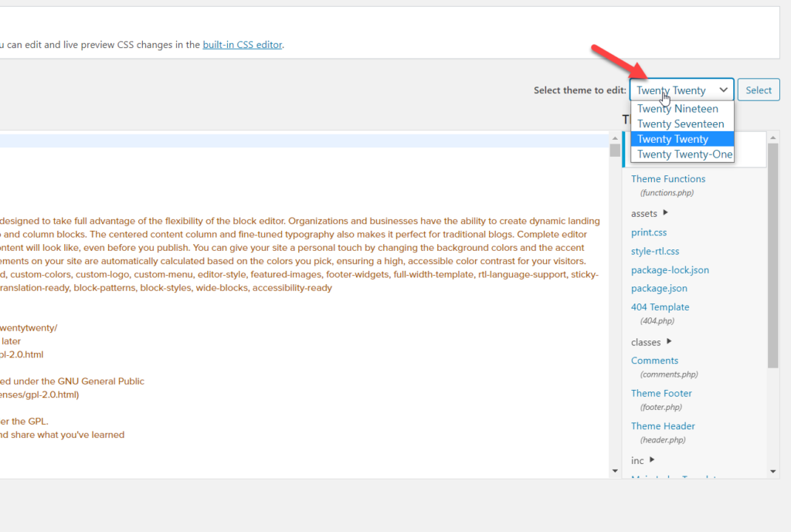Expand the classes folder
Image resolution: width=791 pixels, height=532 pixels.
pos(651,342)
